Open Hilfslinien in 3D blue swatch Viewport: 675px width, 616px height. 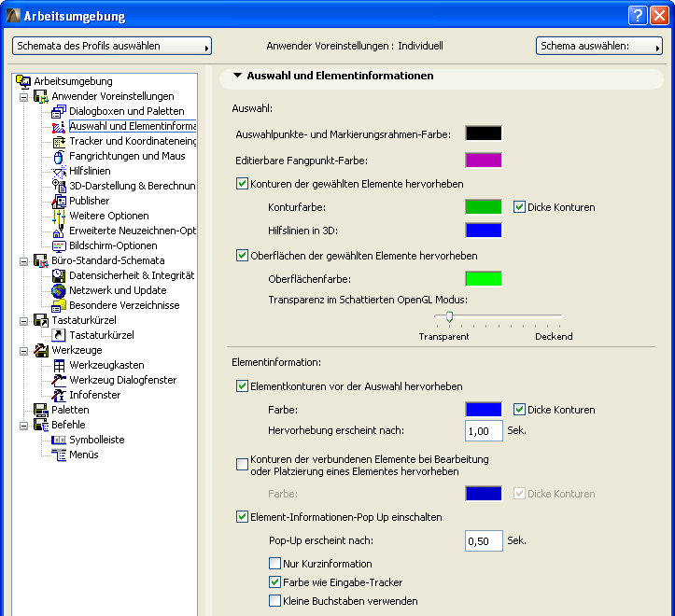pyautogui.click(x=484, y=231)
